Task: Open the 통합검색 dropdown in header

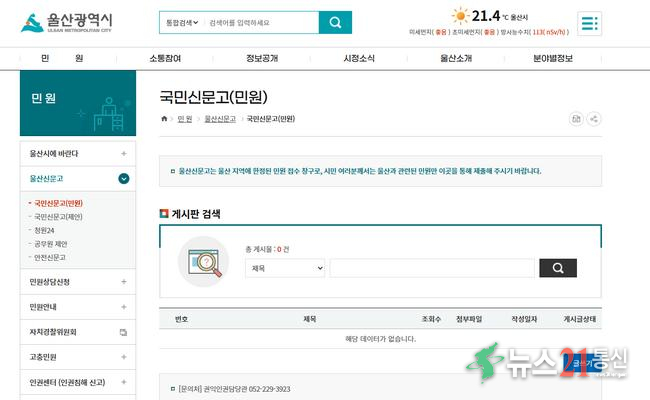Action: coord(180,22)
